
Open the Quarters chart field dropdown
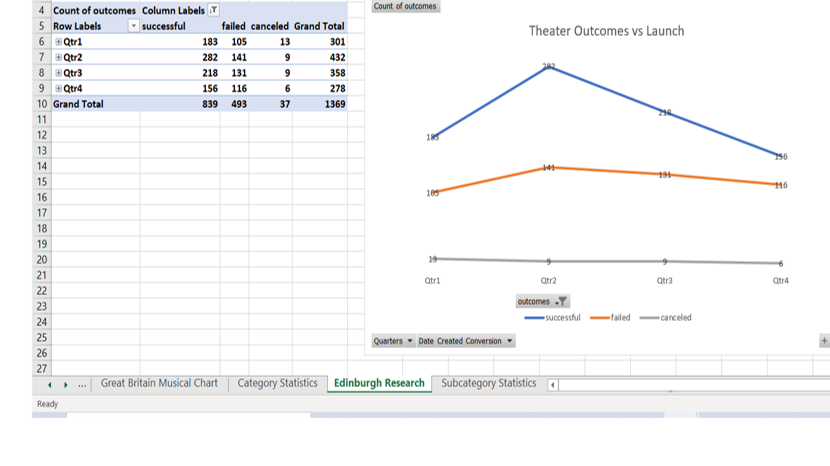tap(393, 341)
